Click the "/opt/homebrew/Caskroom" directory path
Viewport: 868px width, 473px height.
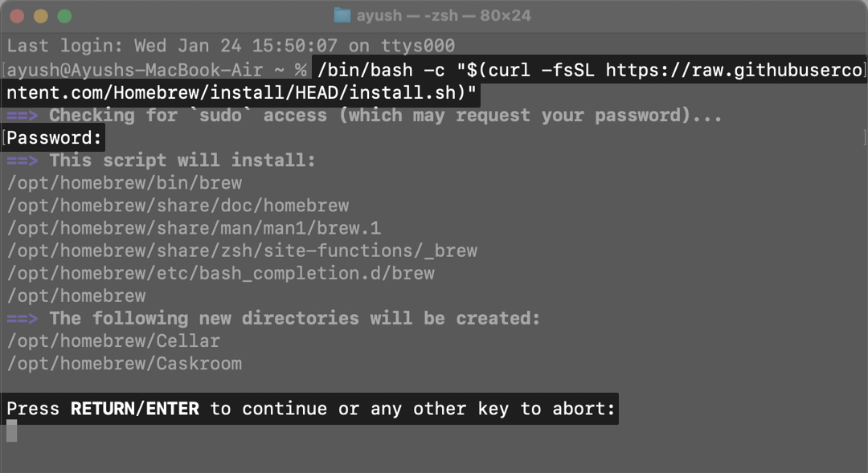click(x=125, y=363)
